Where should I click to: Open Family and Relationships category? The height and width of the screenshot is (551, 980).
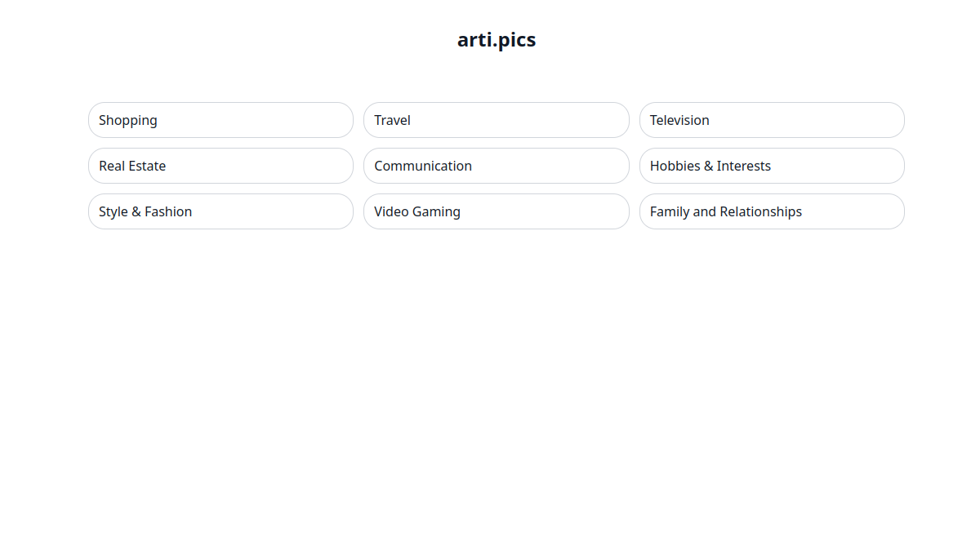[772, 211]
